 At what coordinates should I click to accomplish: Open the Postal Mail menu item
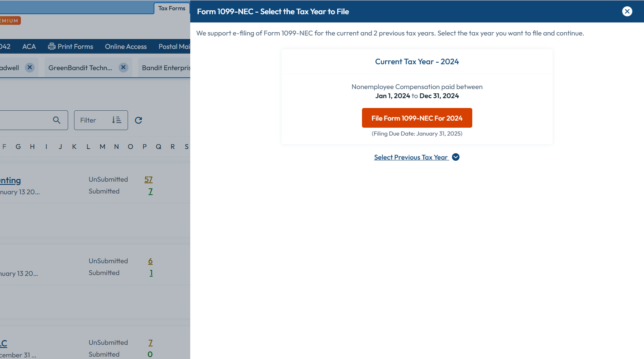click(x=174, y=47)
